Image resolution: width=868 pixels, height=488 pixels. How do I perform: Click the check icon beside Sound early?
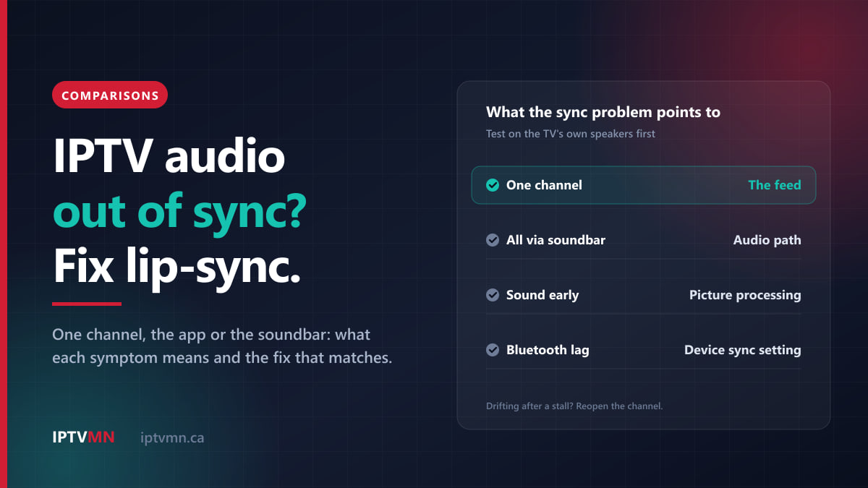pyautogui.click(x=493, y=295)
